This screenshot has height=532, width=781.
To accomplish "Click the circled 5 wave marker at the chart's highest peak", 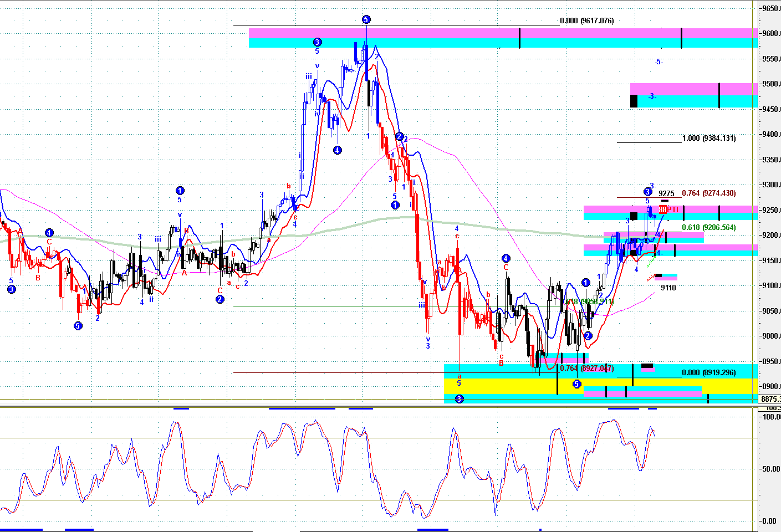I will pos(366,20).
